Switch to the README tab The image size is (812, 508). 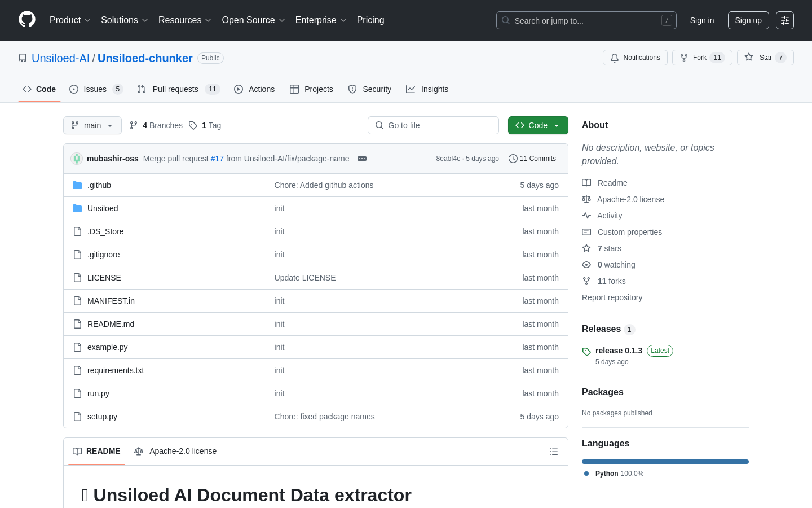(96, 451)
